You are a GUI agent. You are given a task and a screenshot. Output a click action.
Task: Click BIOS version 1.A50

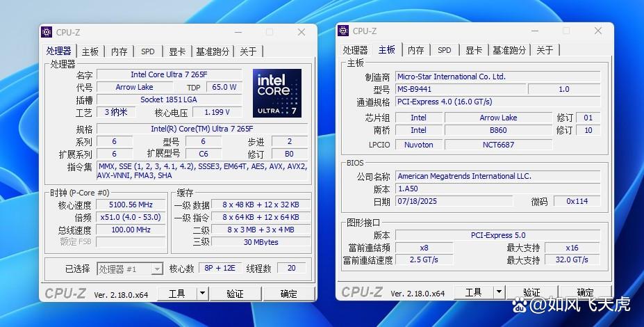(497, 189)
